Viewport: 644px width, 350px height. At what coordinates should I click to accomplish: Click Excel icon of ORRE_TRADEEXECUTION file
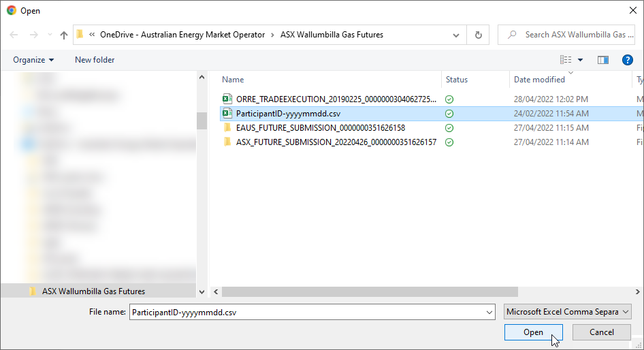coord(227,99)
